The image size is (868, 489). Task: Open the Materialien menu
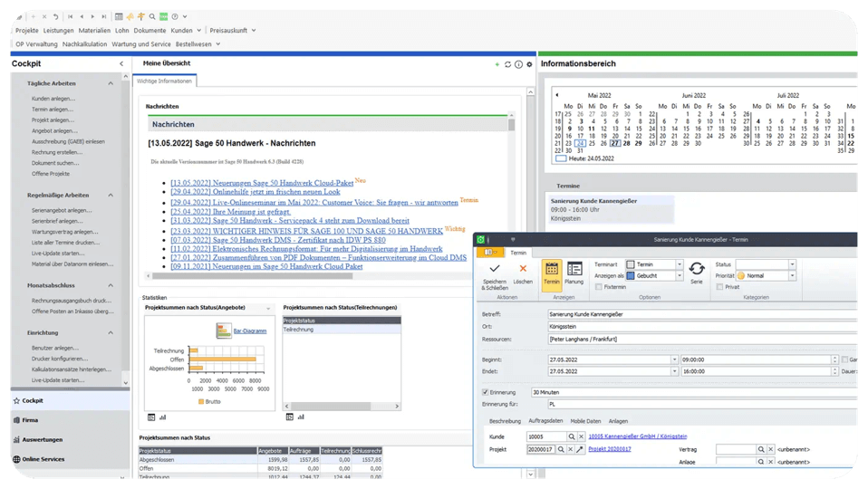coord(94,31)
